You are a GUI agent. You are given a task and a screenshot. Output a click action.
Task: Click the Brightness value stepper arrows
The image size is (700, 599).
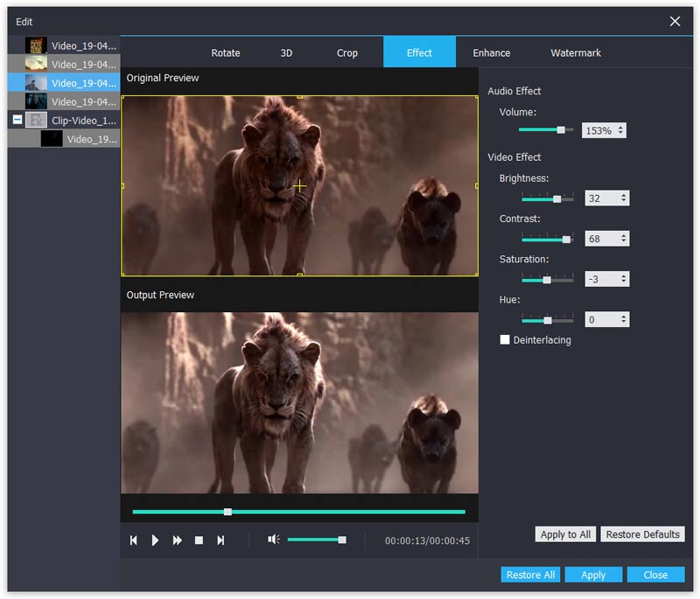click(623, 199)
